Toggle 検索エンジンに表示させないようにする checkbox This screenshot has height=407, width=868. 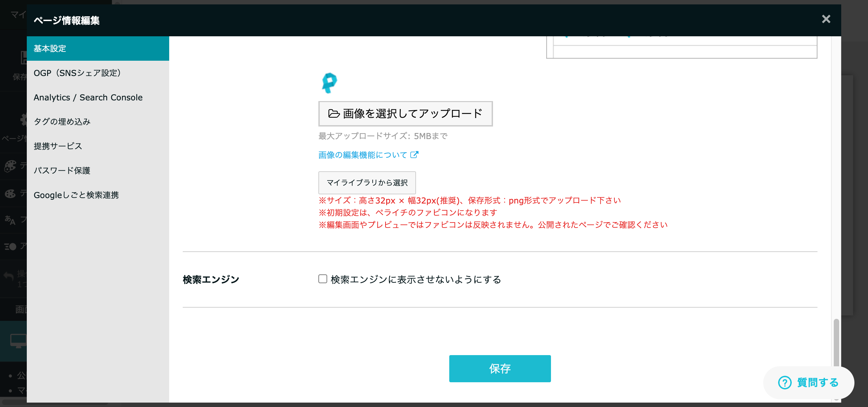323,279
